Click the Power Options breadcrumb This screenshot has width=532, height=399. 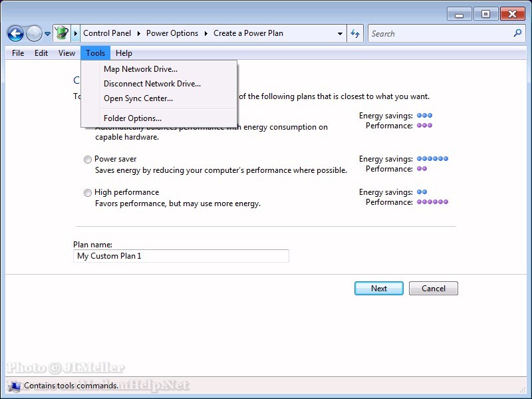coord(172,33)
